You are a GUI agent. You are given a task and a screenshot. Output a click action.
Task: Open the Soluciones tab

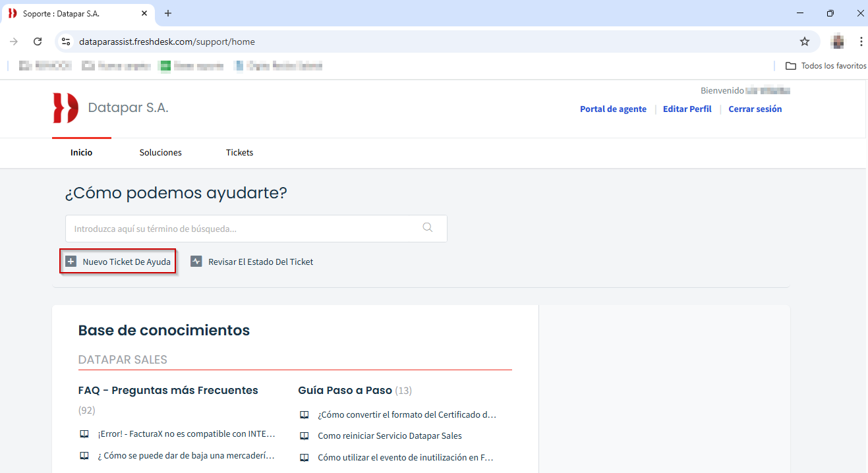pyautogui.click(x=161, y=152)
